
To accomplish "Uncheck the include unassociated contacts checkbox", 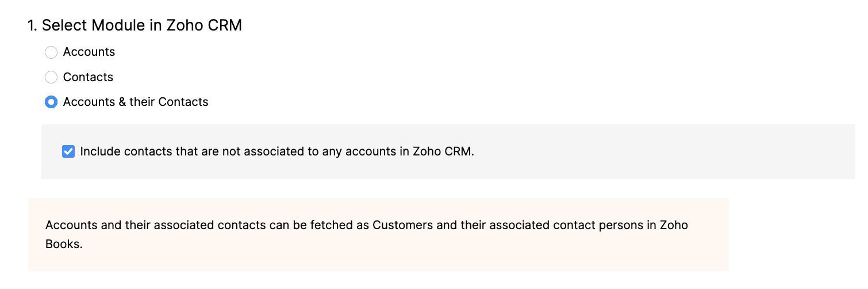I will pos(68,152).
